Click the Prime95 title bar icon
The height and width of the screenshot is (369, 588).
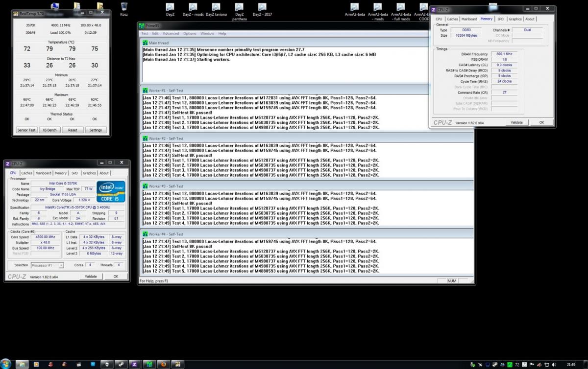click(x=141, y=26)
